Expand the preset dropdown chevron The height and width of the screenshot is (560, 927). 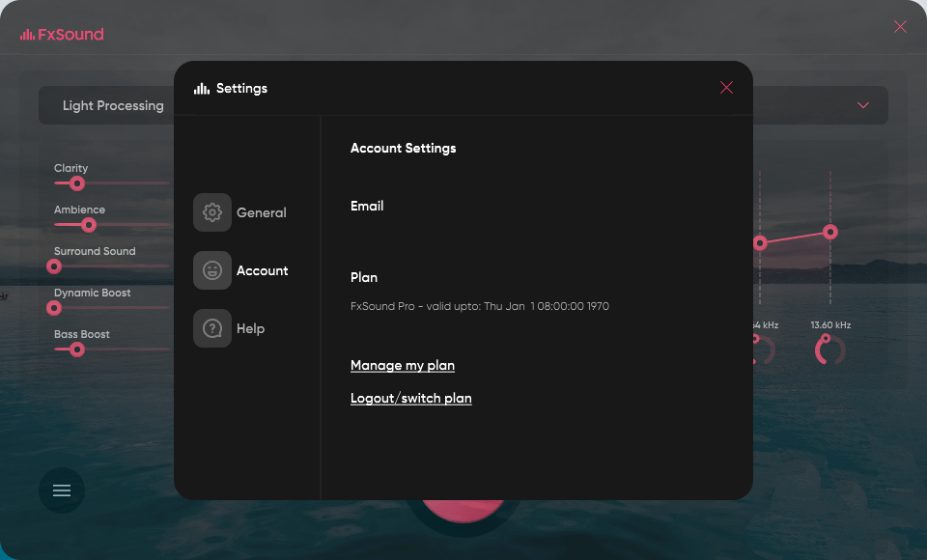coord(863,105)
